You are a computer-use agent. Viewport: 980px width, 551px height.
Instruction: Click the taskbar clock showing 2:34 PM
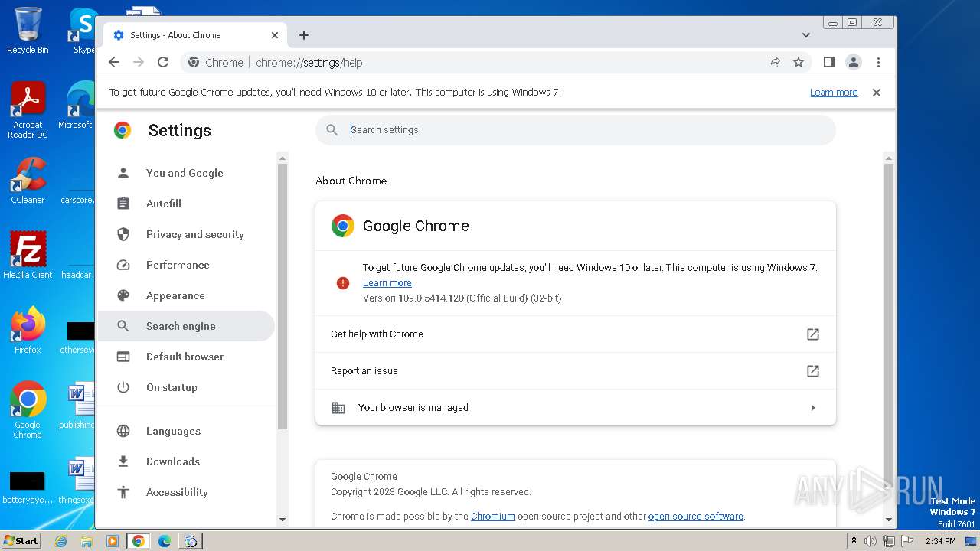click(941, 541)
